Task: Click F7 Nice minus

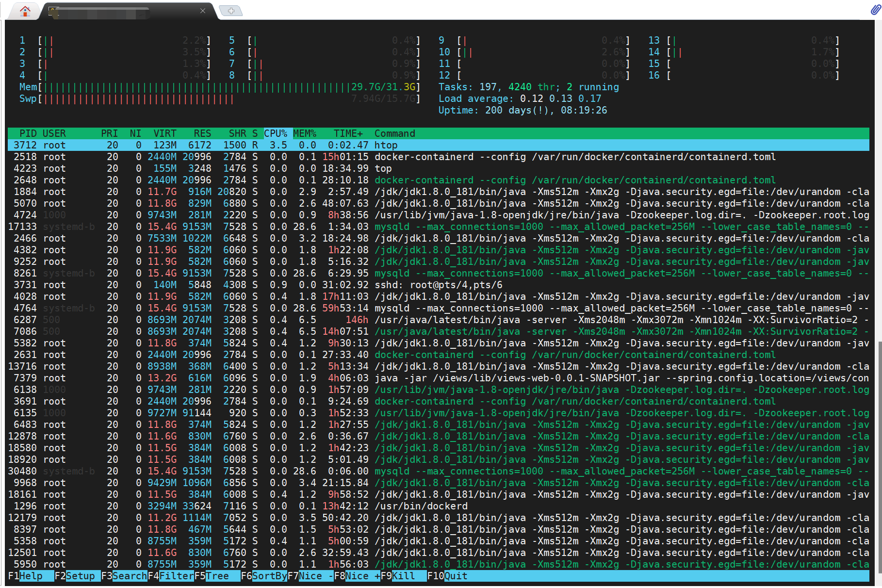Action: (310, 576)
